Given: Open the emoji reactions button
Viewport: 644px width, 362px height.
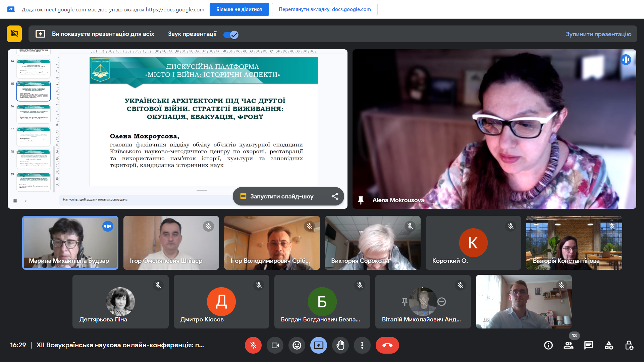Looking at the screenshot, I should pos(297,345).
